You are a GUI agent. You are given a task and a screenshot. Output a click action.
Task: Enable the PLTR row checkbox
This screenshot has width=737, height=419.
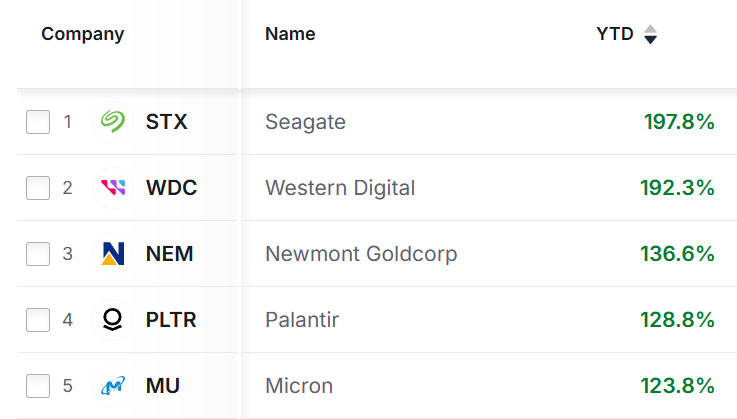coord(38,320)
